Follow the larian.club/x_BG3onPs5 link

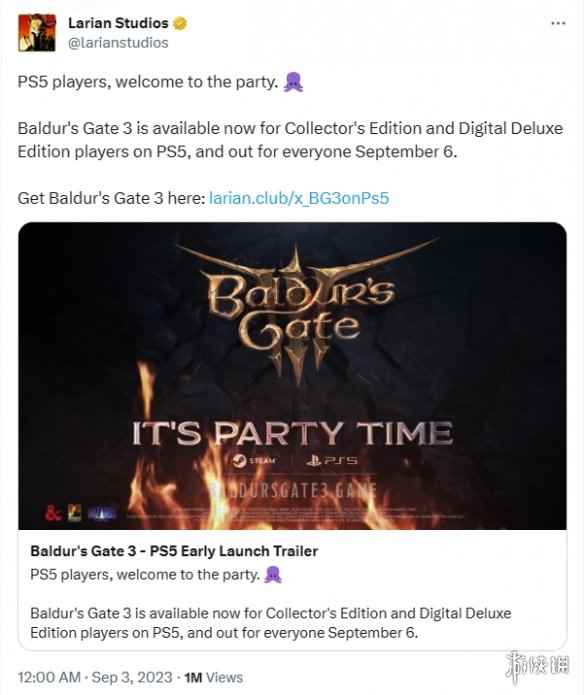[x=299, y=198]
